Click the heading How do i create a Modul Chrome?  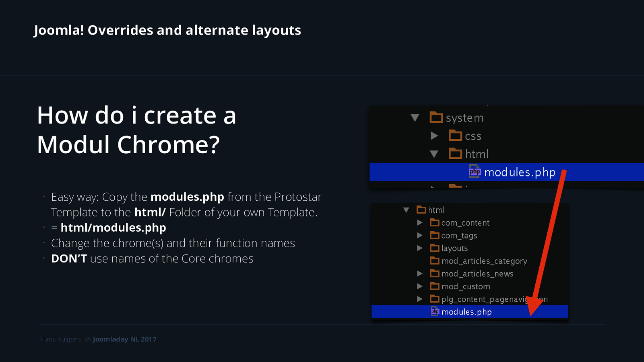(136, 130)
